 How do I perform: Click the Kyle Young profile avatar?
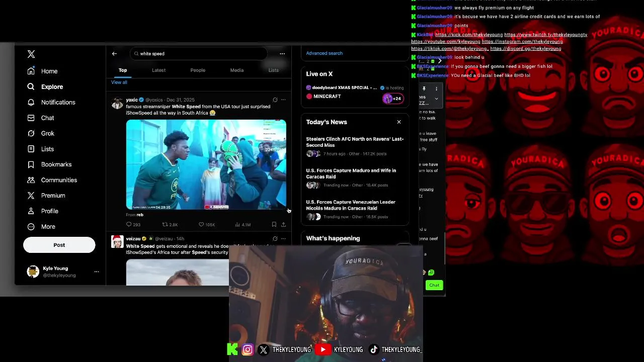click(33, 271)
